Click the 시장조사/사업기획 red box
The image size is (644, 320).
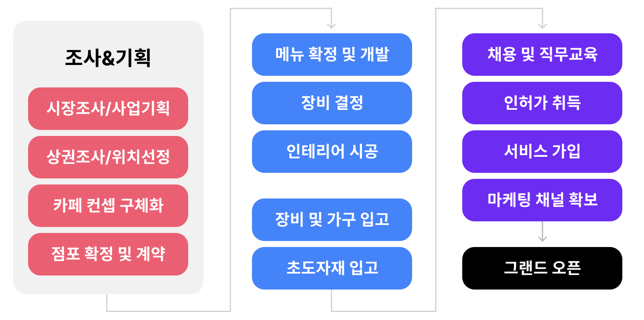108,109
